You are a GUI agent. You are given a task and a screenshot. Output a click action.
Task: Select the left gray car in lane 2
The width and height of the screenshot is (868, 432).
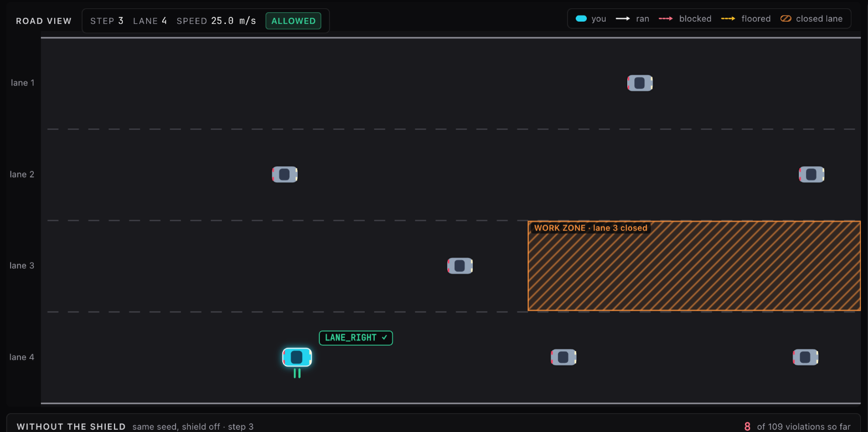[285, 174]
